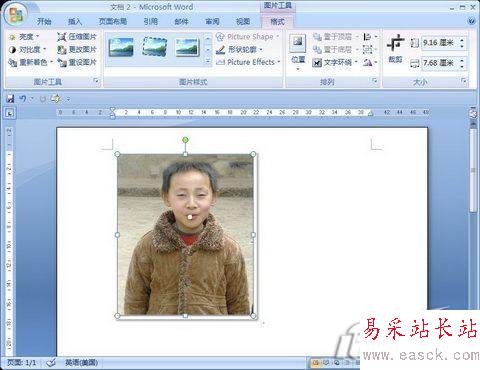Open the customize quick access toolbar arrow
This screenshot has height=370, width=480.
68,99
